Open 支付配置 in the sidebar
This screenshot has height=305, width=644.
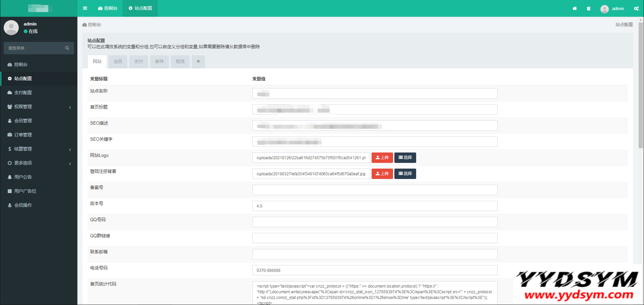[23, 93]
